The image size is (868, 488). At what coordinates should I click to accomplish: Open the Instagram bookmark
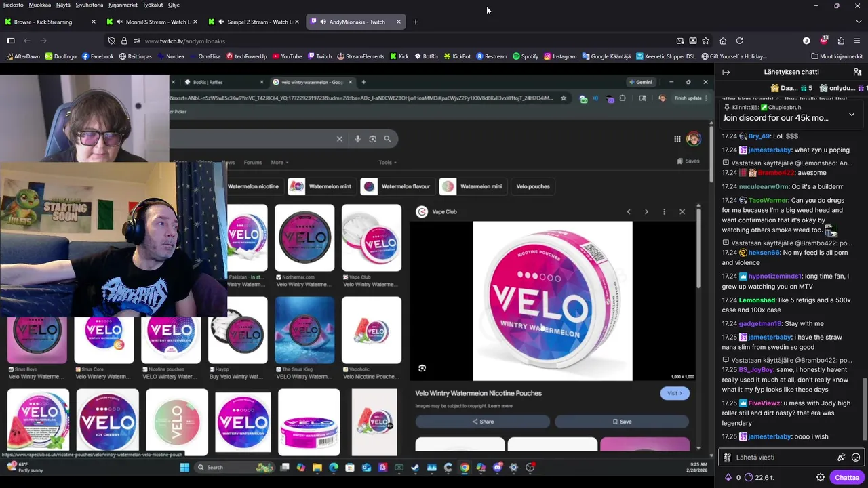tap(559, 56)
